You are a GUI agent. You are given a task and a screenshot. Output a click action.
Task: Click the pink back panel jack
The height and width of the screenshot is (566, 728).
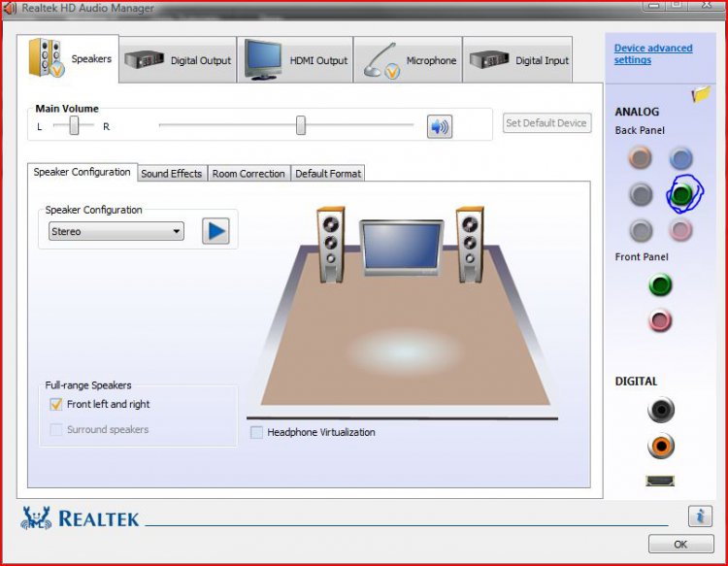[680, 230]
